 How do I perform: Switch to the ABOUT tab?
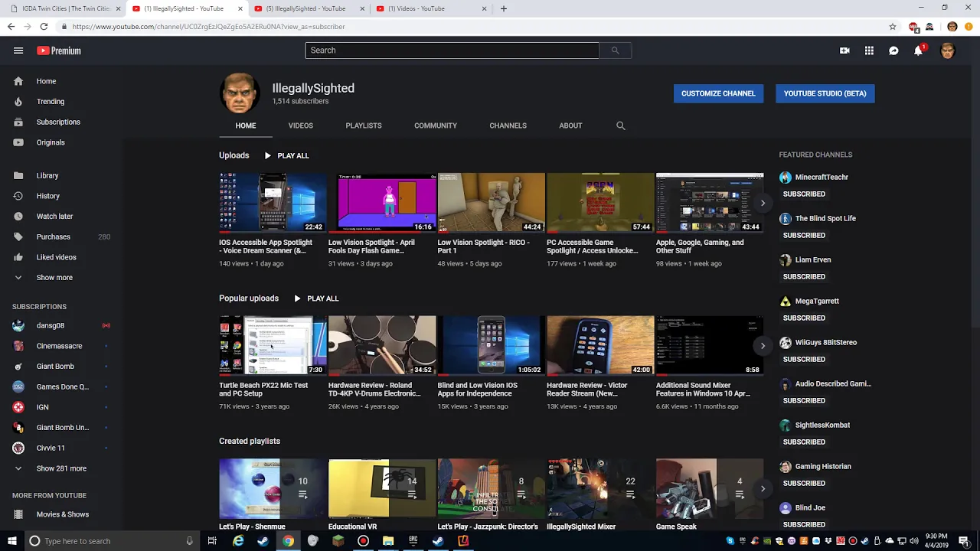click(x=570, y=126)
